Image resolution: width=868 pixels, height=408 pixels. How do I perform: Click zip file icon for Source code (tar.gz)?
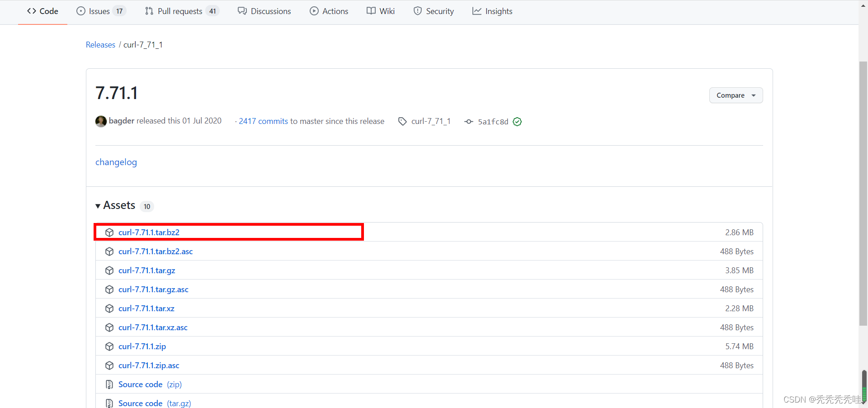point(109,403)
